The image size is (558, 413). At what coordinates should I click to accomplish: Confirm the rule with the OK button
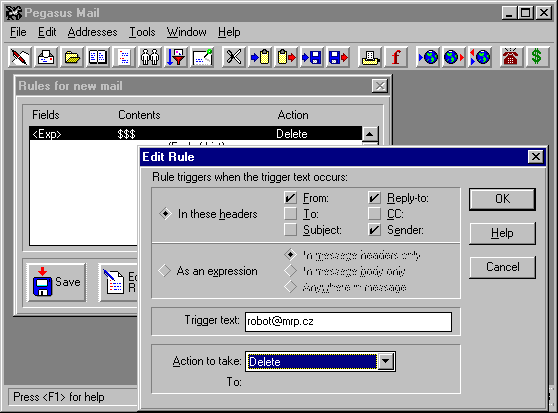[502, 199]
